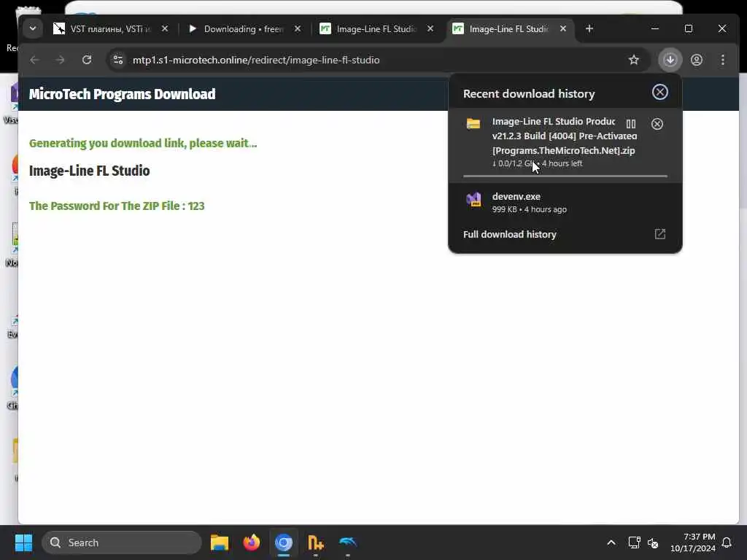
Task: Click the Generating download link message
Action: pos(143,144)
